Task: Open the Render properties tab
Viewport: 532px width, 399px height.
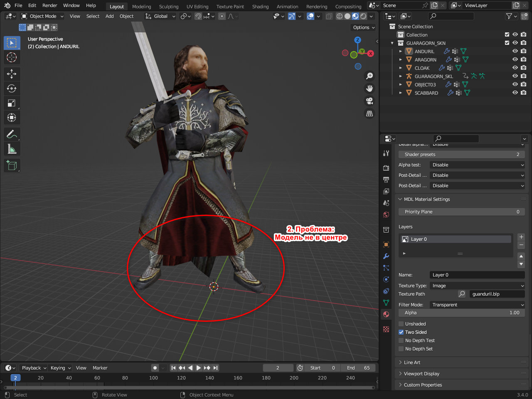Action: tap(386, 168)
